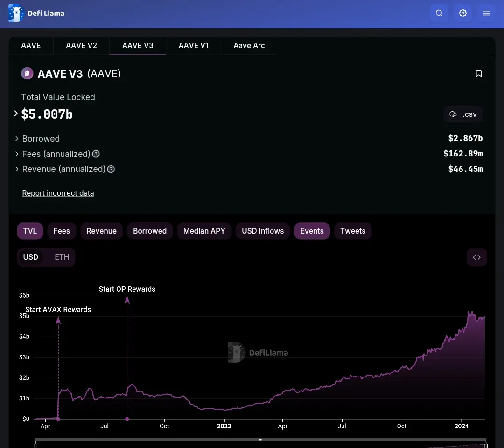
Task: Switch to the AAVE V2 tab
Action: [81, 46]
